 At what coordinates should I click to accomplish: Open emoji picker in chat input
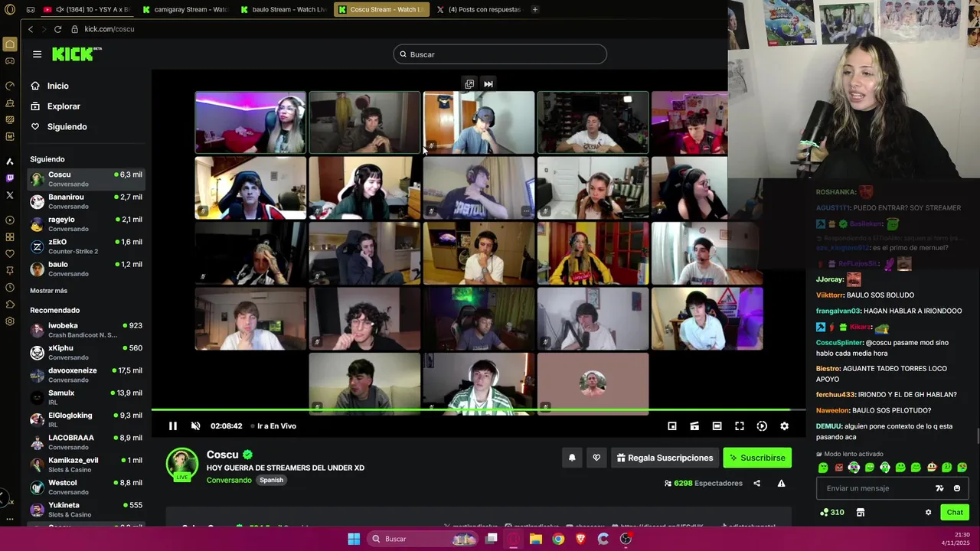[957, 488]
